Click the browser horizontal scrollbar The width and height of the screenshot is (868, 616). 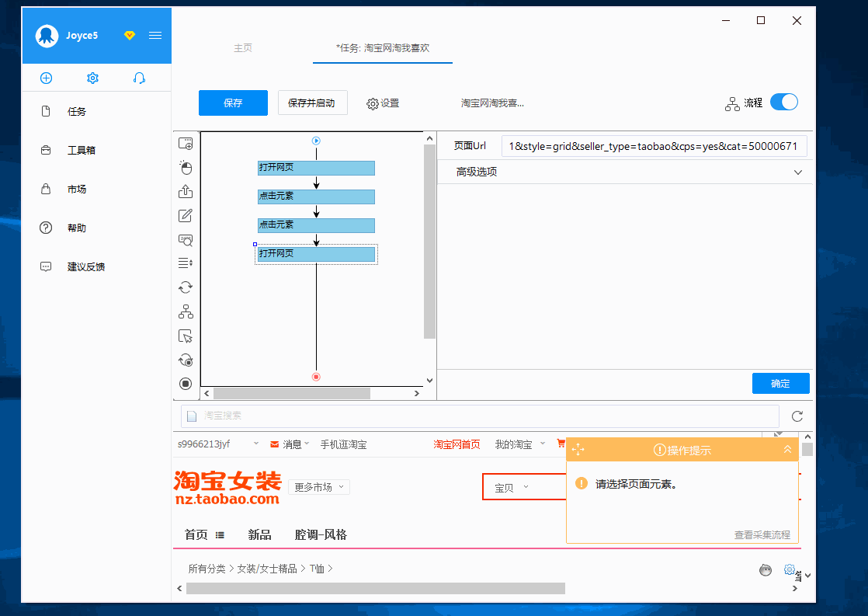pos(375,588)
